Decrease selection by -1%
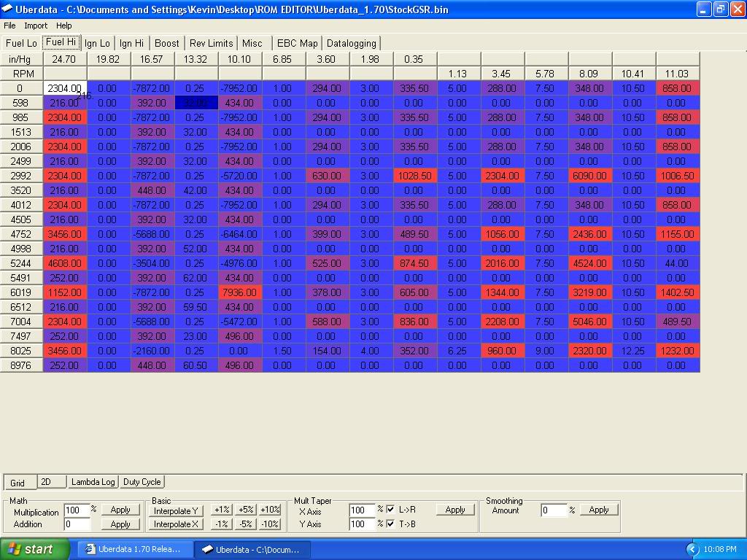 [222, 524]
